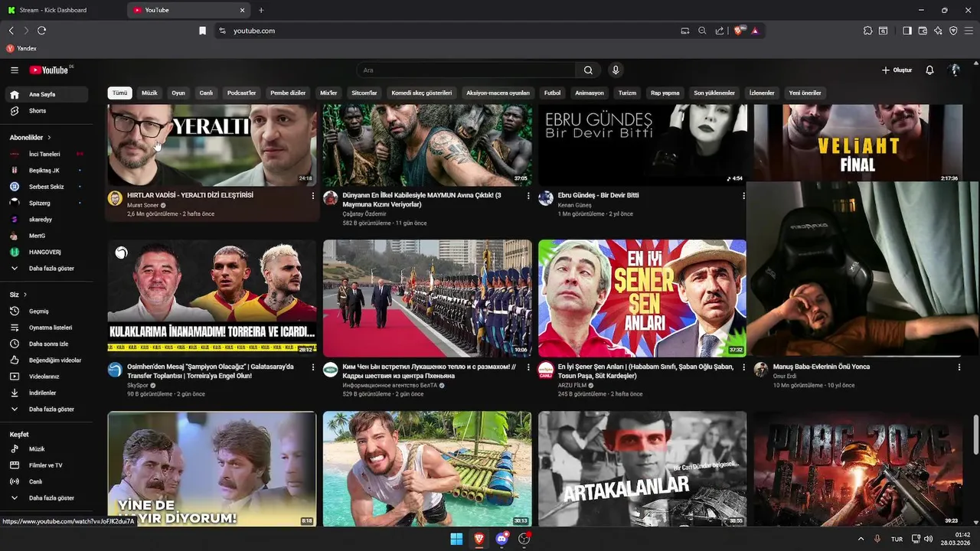Open Windows Start menu
The width and height of the screenshot is (980, 551).
pos(456,539)
